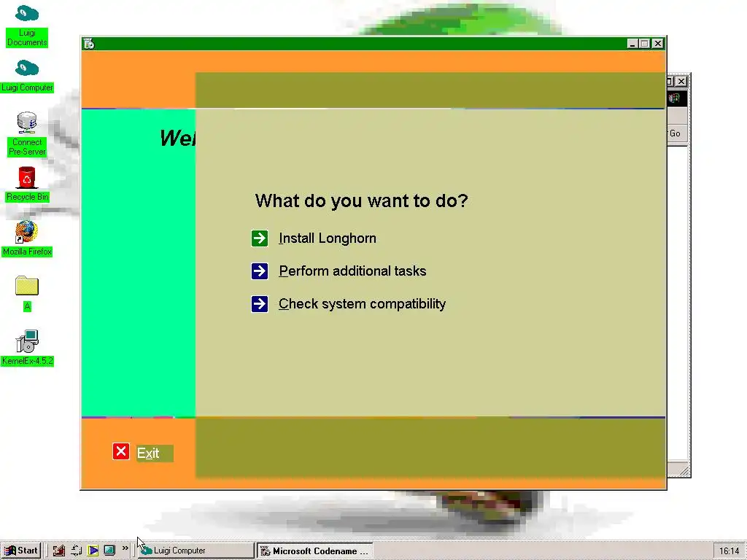Click the resize grip of background window
This screenshot has height=560, width=747.
tap(684, 471)
